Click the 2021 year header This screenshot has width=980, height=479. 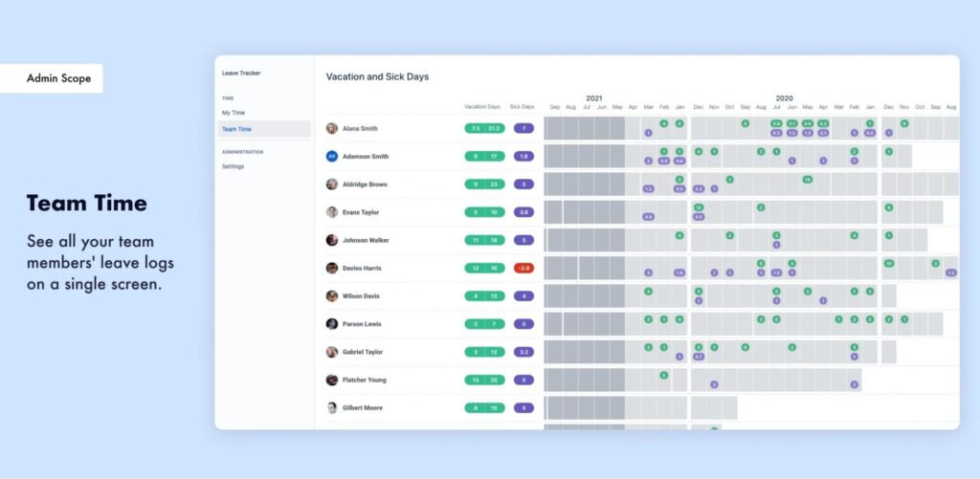pyautogui.click(x=593, y=98)
